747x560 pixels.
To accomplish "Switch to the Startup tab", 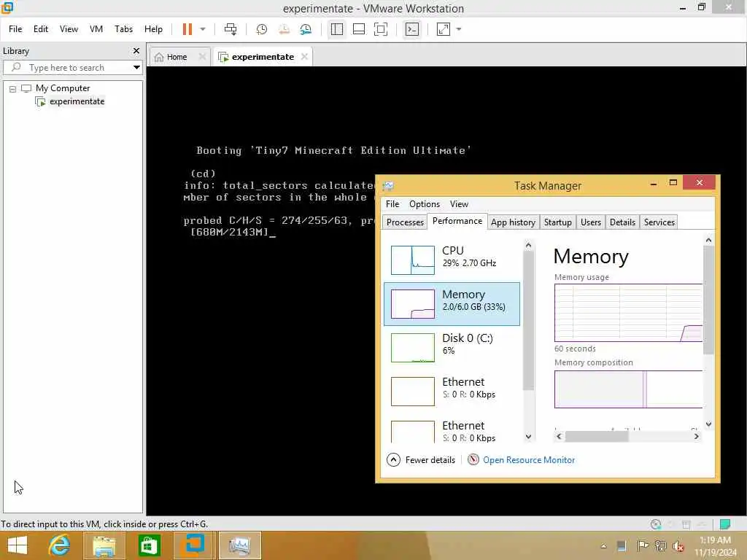I will click(557, 222).
